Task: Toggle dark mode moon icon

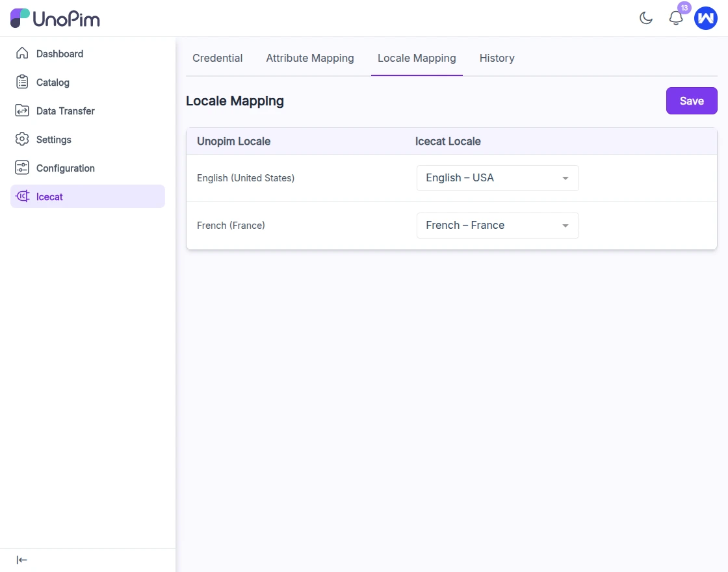Action: 646,18
